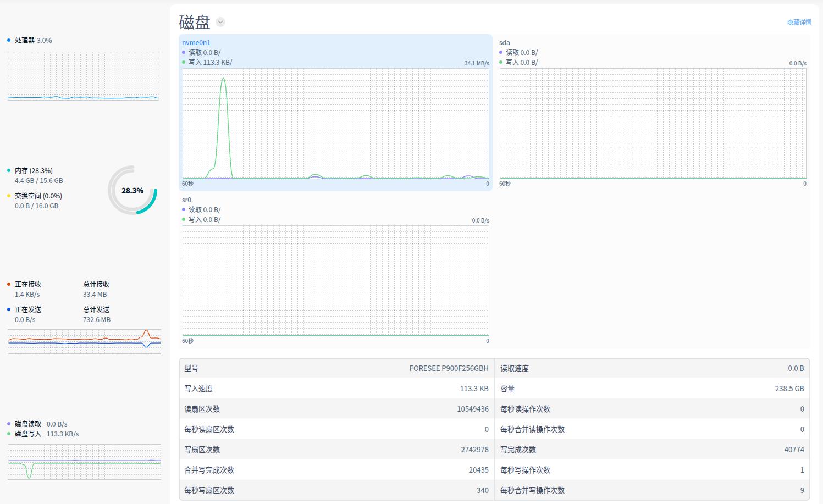Toggle the sda 读取 legend indicator

coord(500,52)
